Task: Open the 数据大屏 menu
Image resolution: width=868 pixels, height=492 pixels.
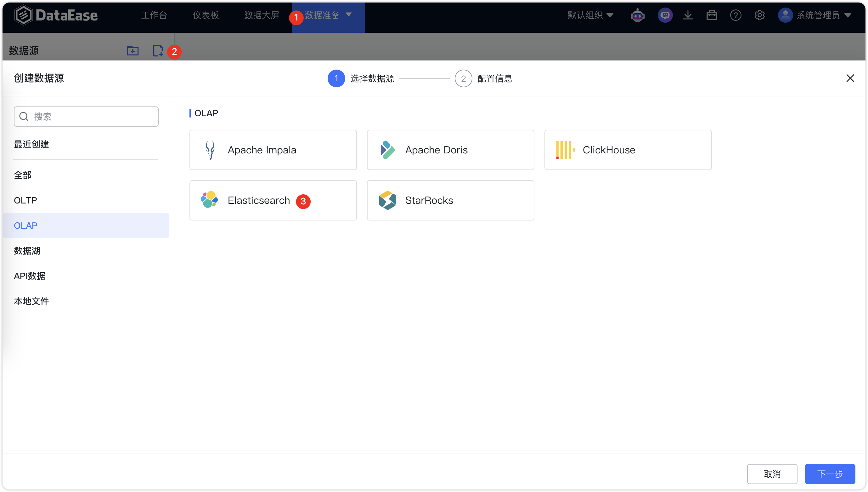Action: tap(262, 15)
